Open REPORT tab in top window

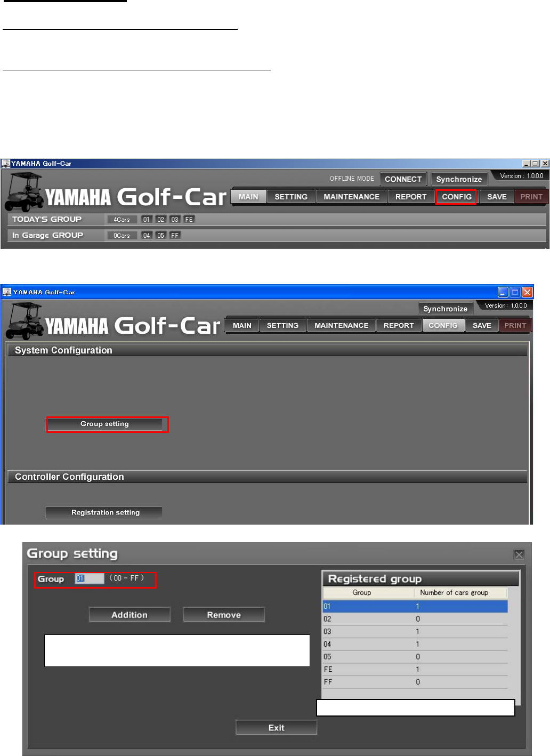pyautogui.click(x=411, y=197)
